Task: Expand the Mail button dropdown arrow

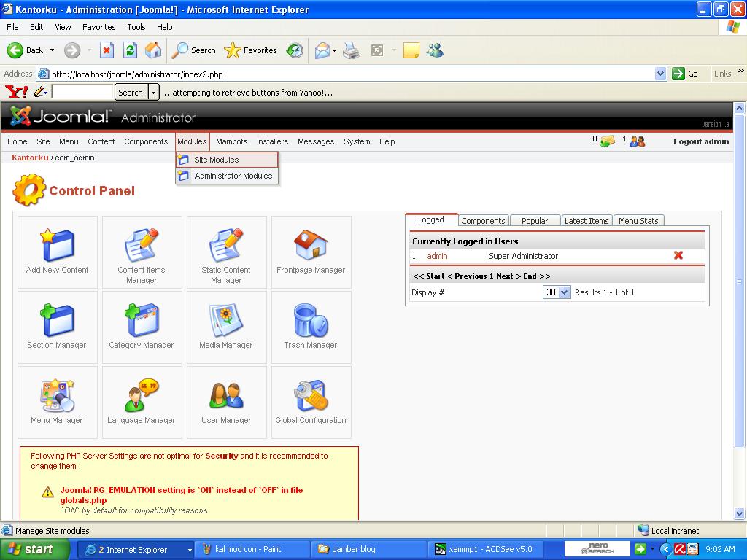Action: tap(334, 50)
